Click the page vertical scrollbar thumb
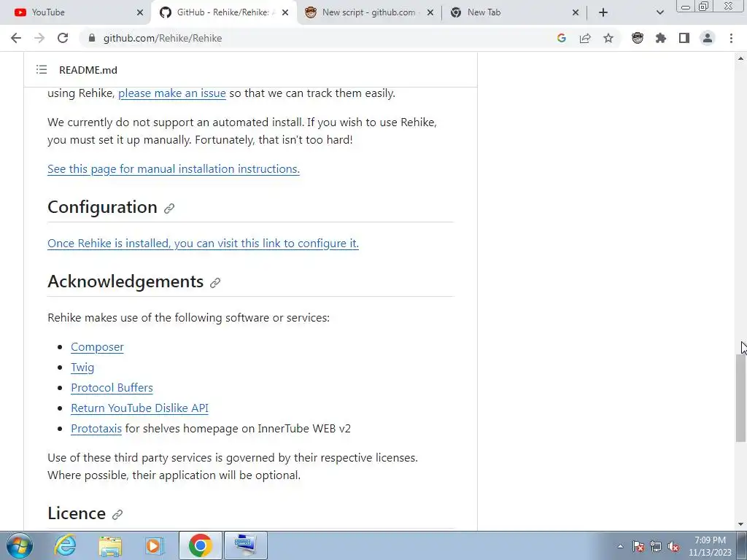 (x=740, y=397)
